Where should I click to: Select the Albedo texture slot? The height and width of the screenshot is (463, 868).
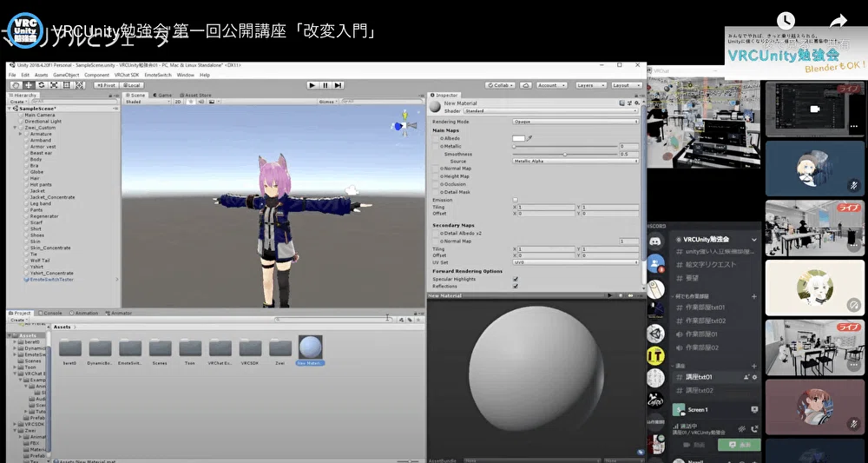(436, 138)
